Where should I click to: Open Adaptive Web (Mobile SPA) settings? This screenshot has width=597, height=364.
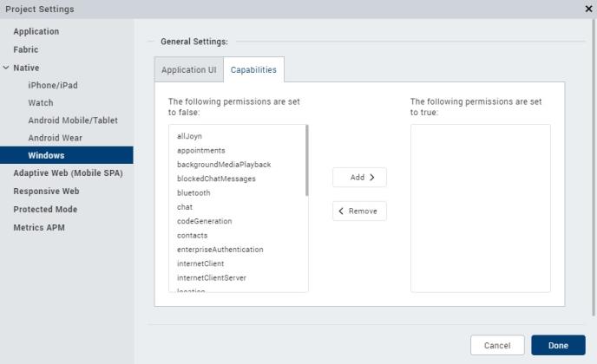tap(68, 173)
